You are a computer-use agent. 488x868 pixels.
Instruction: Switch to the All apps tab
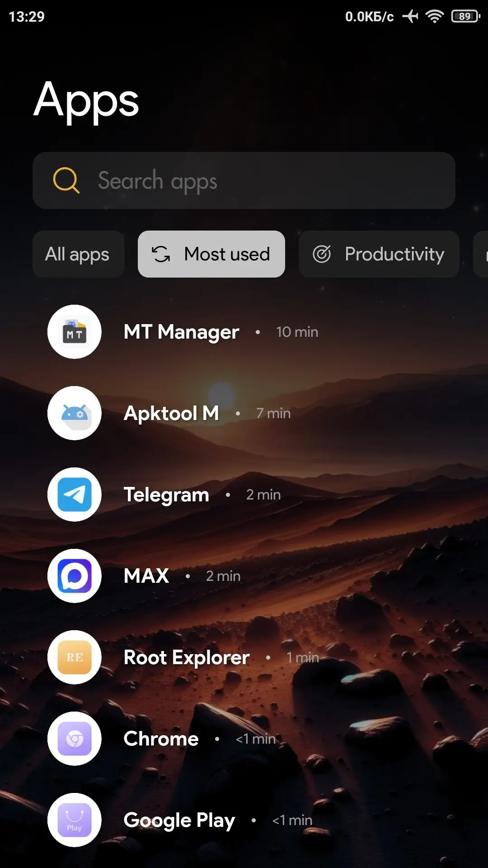[78, 254]
